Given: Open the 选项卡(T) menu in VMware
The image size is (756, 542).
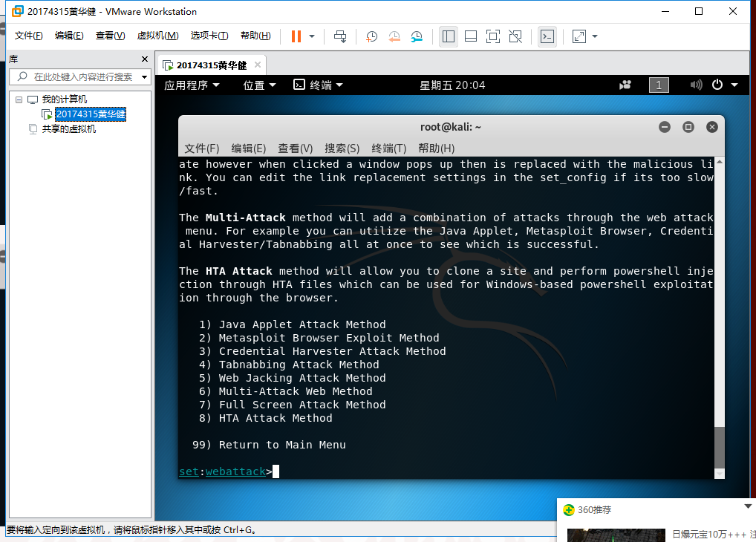Looking at the screenshot, I should pyautogui.click(x=209, y=36).
